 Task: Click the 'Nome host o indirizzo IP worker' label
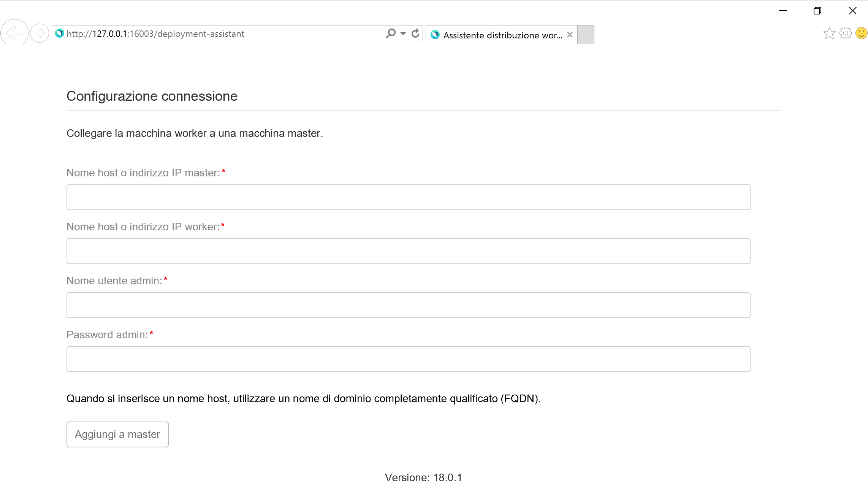[x=143, y=227]
